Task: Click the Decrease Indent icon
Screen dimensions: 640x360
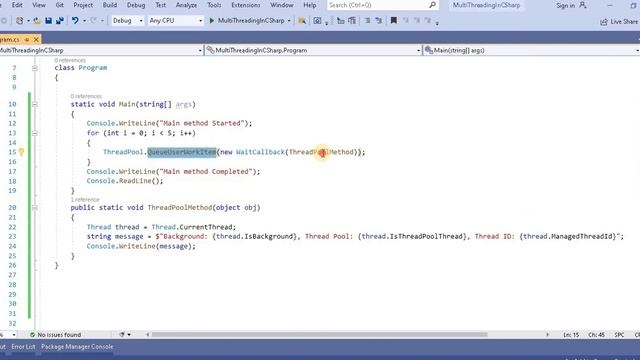Action: tap(340, 21)
